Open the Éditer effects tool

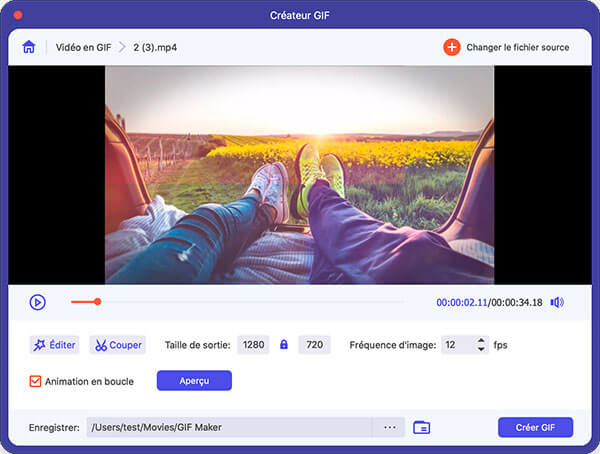click(x=55, y=345)
